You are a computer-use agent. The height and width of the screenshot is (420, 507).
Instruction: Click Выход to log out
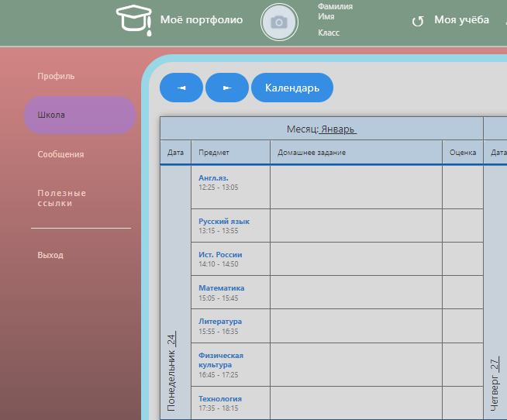pyautogui.click(x=50, y=255)
